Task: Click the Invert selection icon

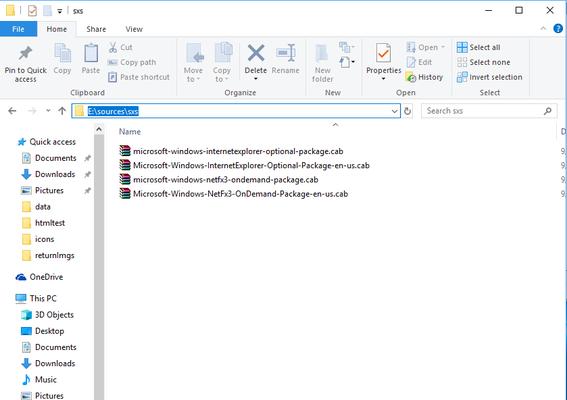Action: 462,77
